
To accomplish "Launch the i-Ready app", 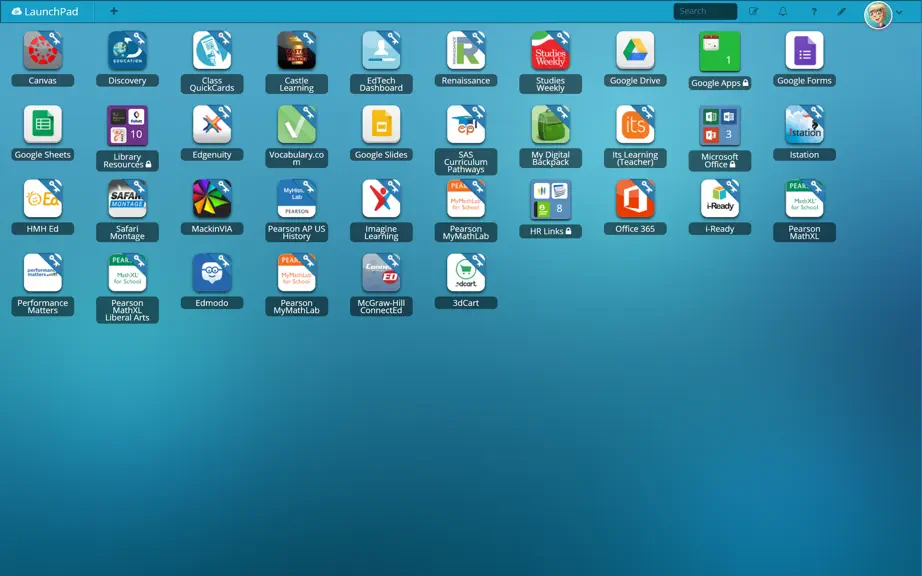I will pyautogui.click(x=720, y=199).
